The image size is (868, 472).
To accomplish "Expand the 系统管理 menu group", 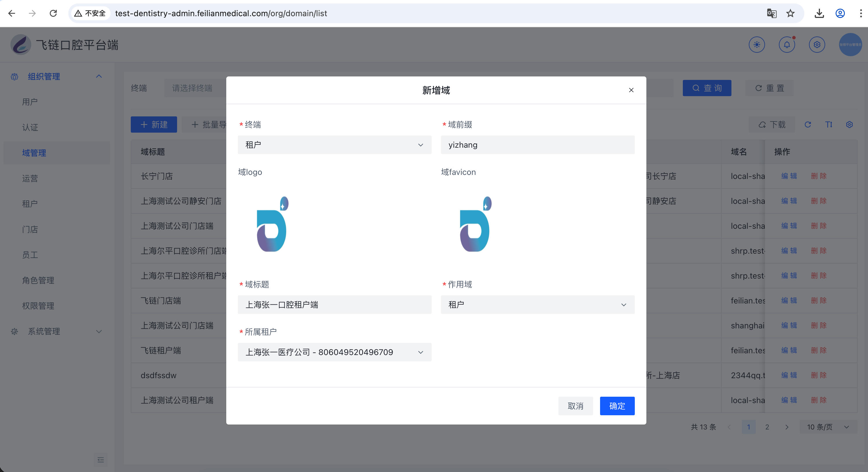I will pyautogui.click(x=57, y=331).
